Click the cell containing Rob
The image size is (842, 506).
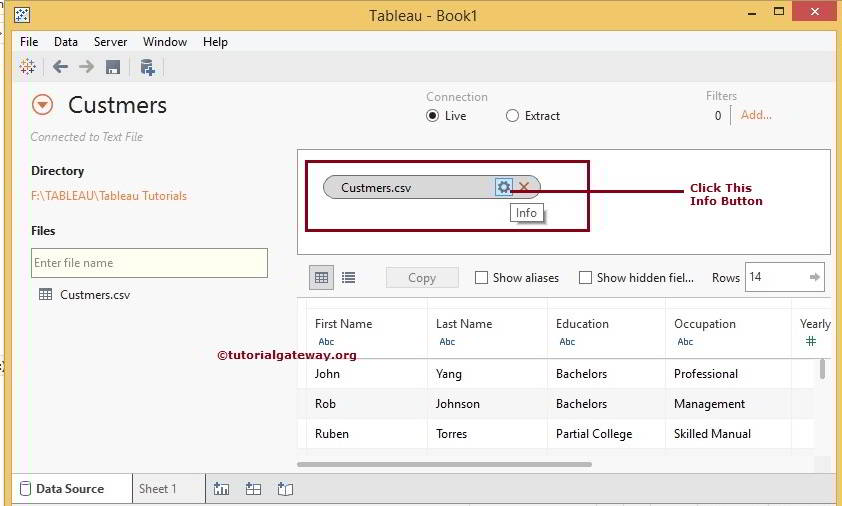[367, 404]
